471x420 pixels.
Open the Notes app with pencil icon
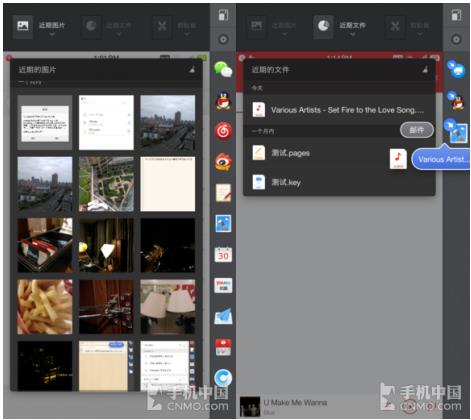223,193
